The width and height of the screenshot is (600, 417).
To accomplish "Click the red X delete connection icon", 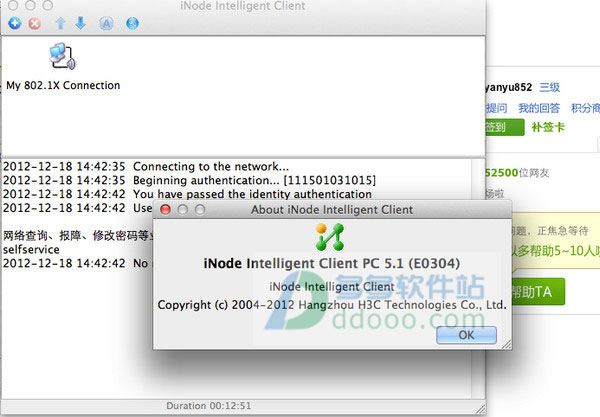I will pos(34,23).
